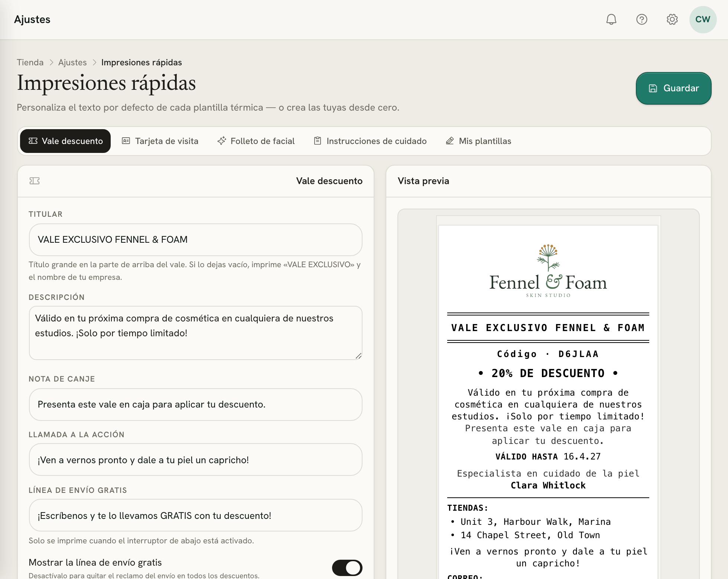Open the Folleto de facial tab
Viewport: 728px width, 579px height.
point(256,141)
